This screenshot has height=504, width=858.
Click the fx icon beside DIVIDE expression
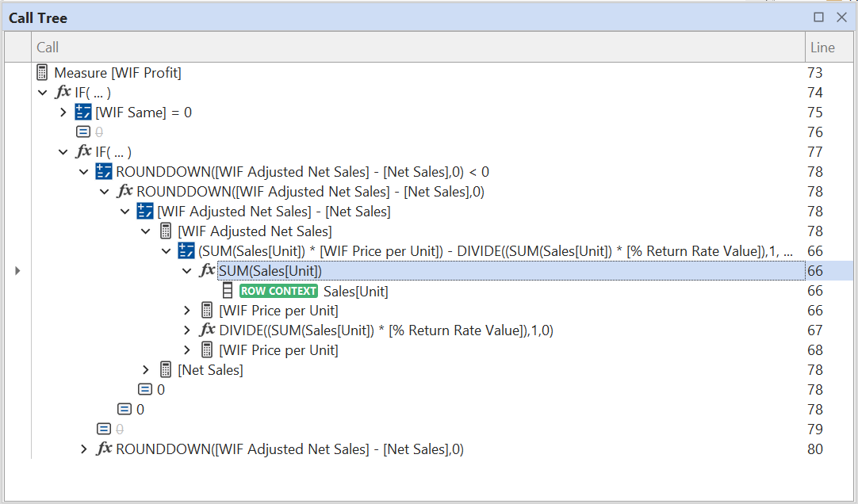[x=208, y=330]
